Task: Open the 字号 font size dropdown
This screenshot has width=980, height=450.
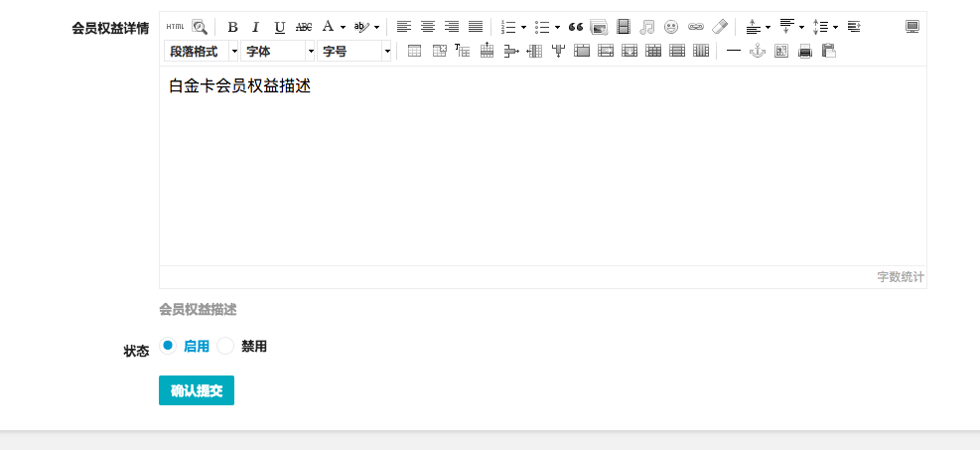Action: pyautogui.click(x=354, y=51)
